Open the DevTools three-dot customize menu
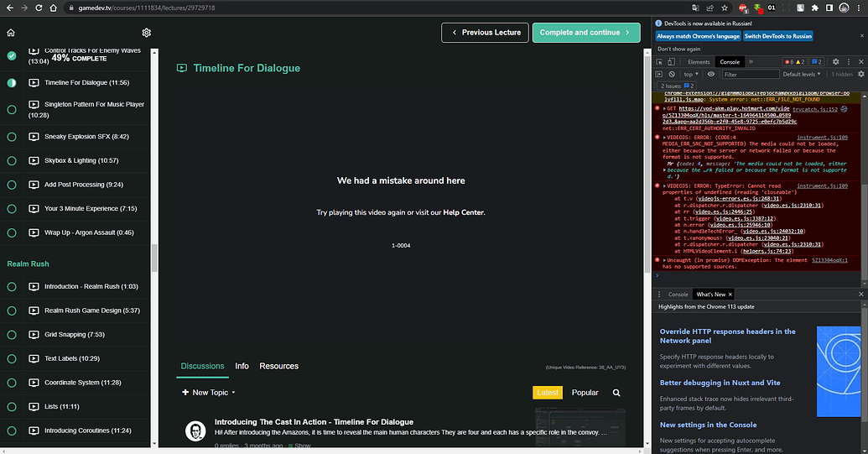 click(x=848, y=62)
